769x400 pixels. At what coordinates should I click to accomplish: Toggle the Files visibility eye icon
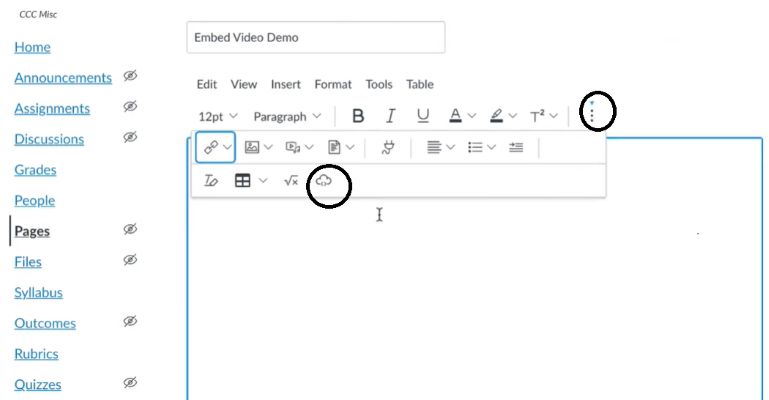tap(130, 260)
